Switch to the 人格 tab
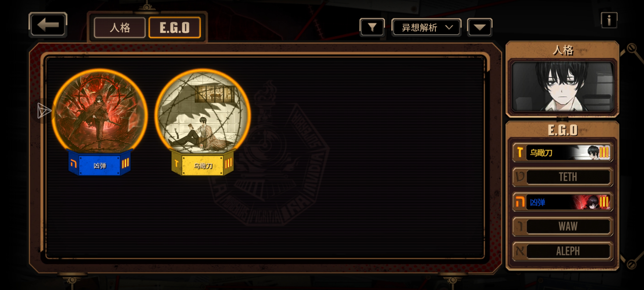Screen dimensions: 644x290 (x=120, y=28)
